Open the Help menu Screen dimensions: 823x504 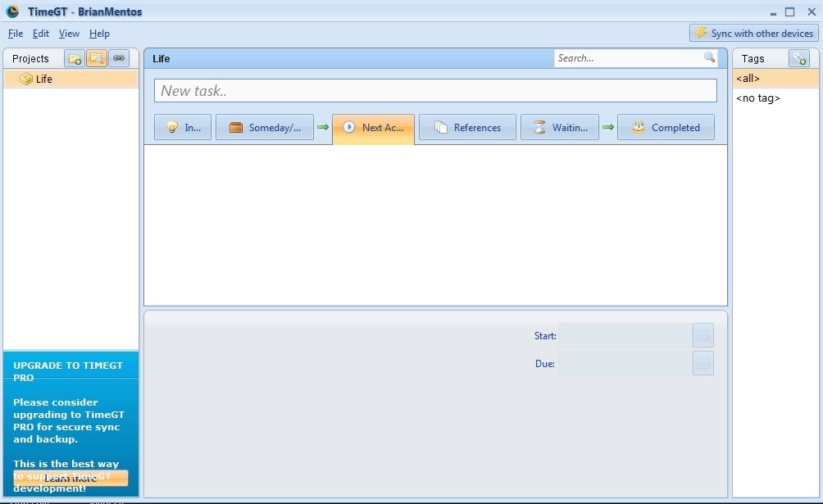tap(99, 34)
